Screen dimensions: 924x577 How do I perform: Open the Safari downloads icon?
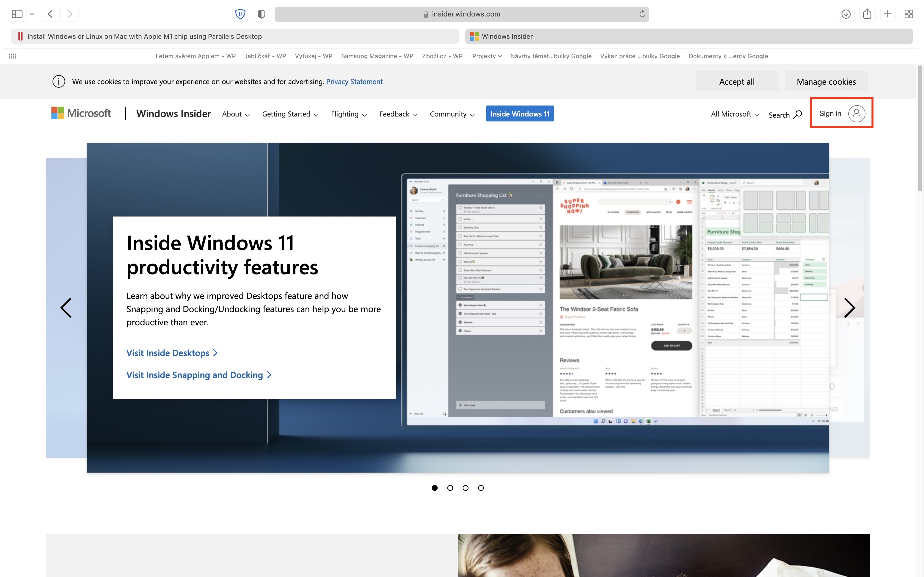(846, 14)
